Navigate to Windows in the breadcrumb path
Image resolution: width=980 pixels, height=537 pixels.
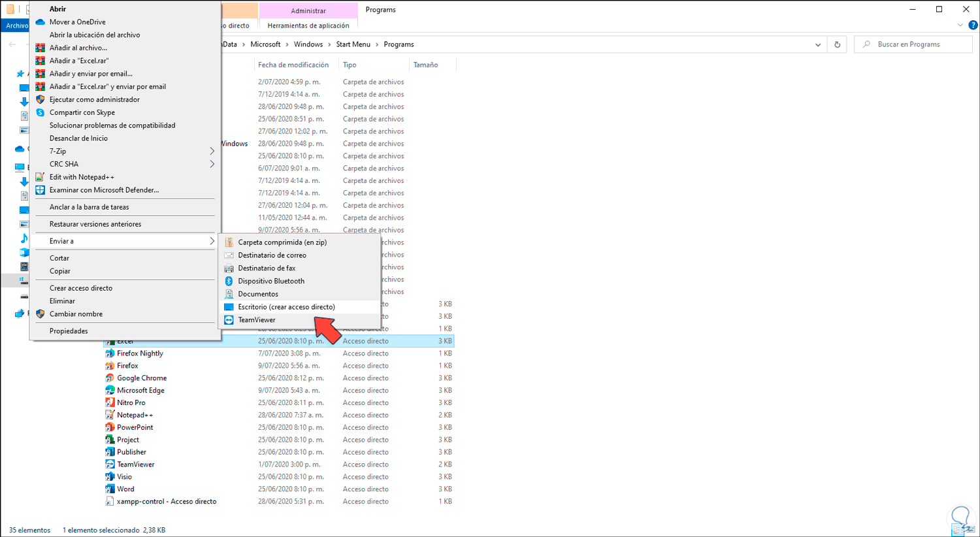coord(308,44)
